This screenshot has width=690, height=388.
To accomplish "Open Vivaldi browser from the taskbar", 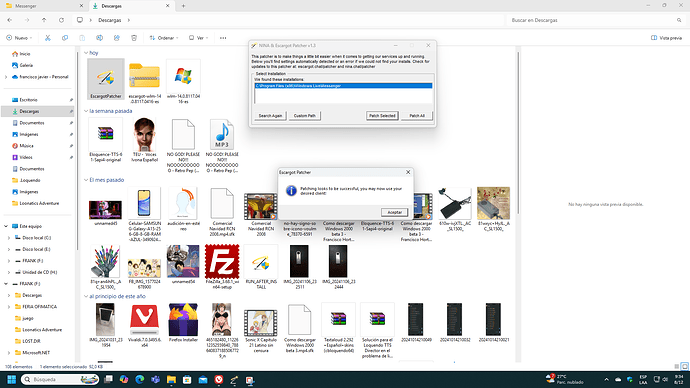I will [x=219, y=379].
